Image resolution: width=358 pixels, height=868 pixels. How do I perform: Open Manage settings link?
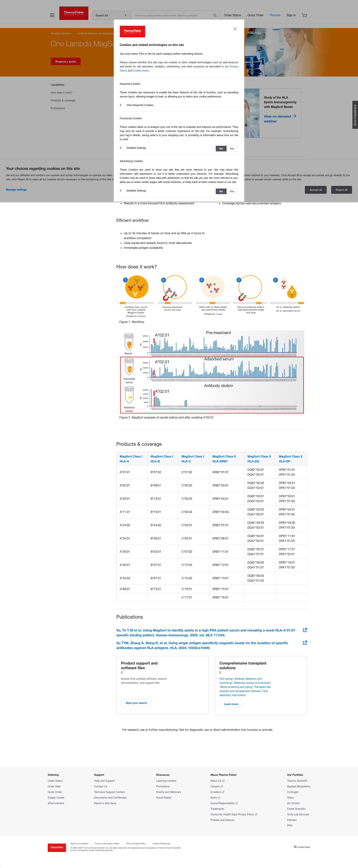coord(16,190)
